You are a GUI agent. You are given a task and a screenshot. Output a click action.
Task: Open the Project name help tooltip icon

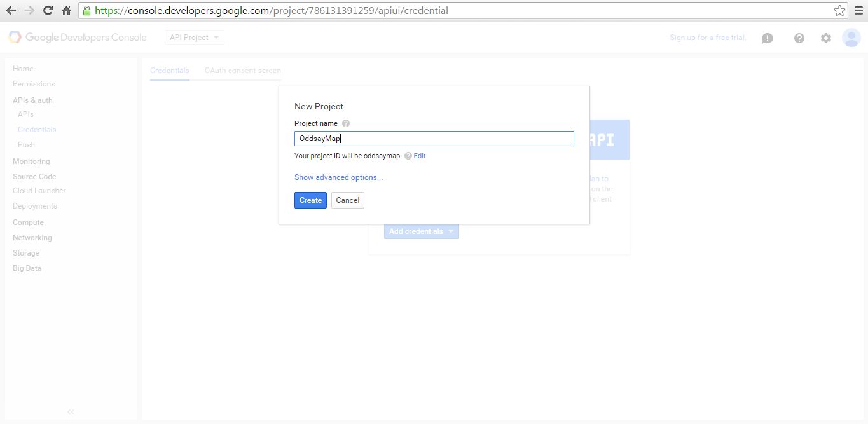click(x=345, y=123)
